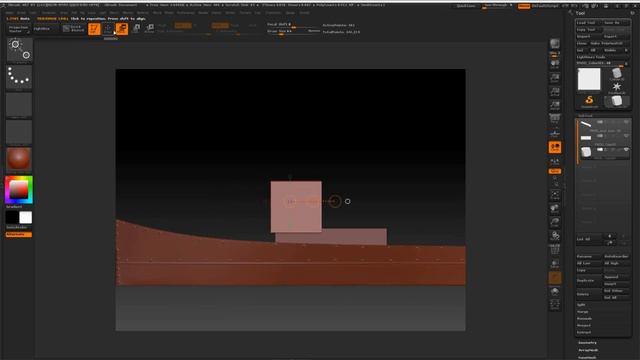Pick a color in the color picker square

pos(19,190)
